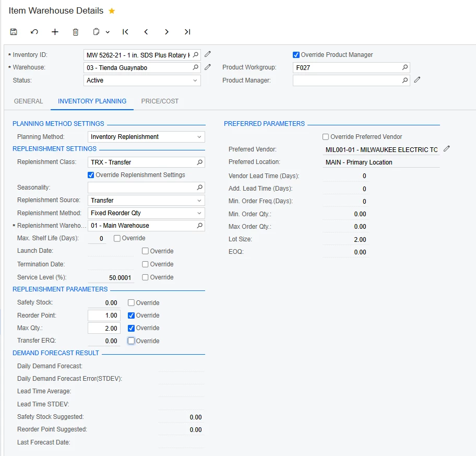
Task: Click the Lot Size value 2.00
Action: pos(360,239)
